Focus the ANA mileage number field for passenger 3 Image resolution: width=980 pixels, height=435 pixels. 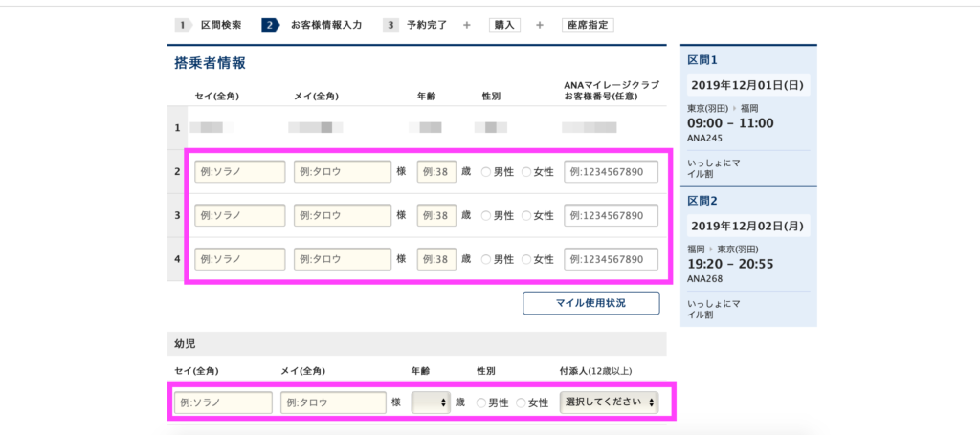tap(612, 215)
